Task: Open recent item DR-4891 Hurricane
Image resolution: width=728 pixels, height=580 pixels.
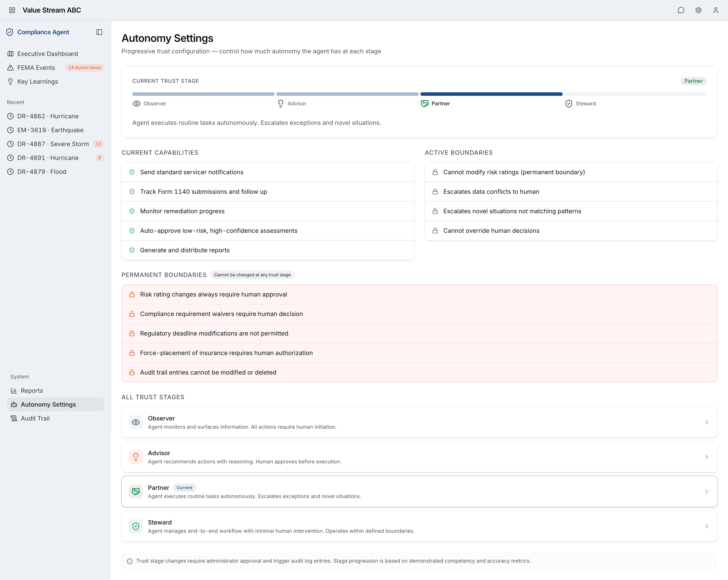Action: point(55,158)
